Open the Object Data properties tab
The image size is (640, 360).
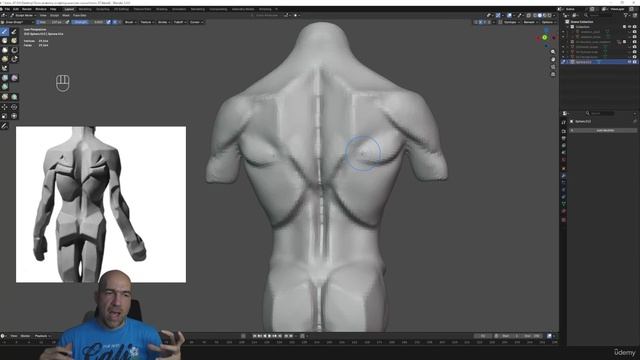(564, 204)
